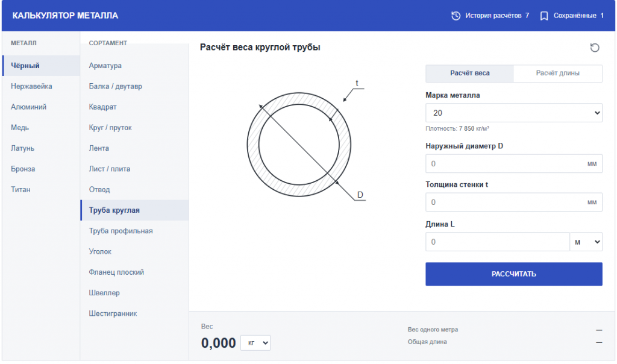Click the reset form circular arrow icon
The height and width of the screenshot is (364, 617).
pyautogui.click(x=595, y=48)
